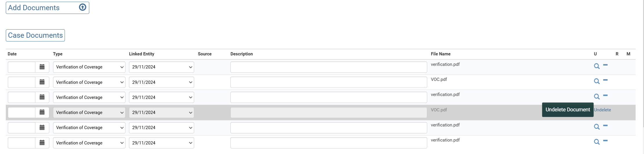The height and width of the screenshot is (154, 644).
Task: Click the Case Documents button
Action: (x=35, y=35)
